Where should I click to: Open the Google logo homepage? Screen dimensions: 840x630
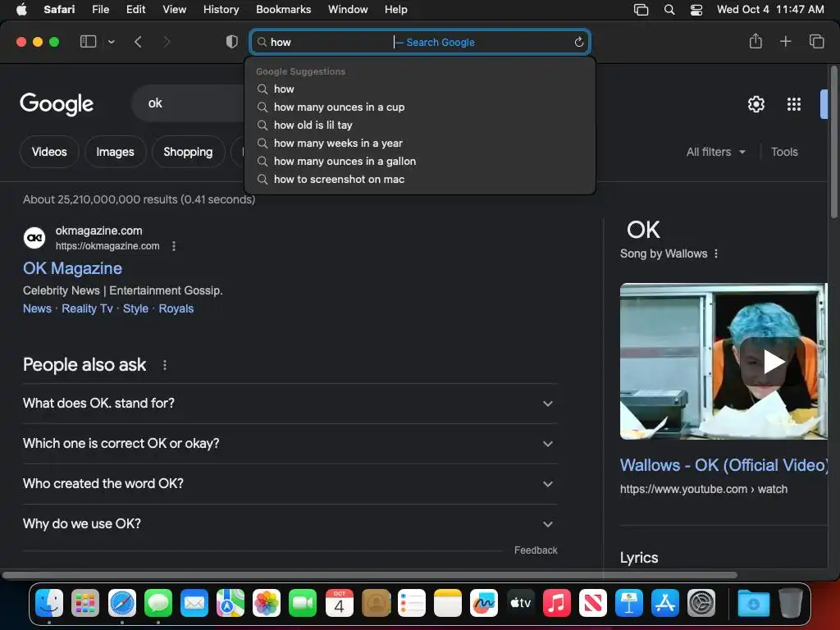tap(57, 104)
